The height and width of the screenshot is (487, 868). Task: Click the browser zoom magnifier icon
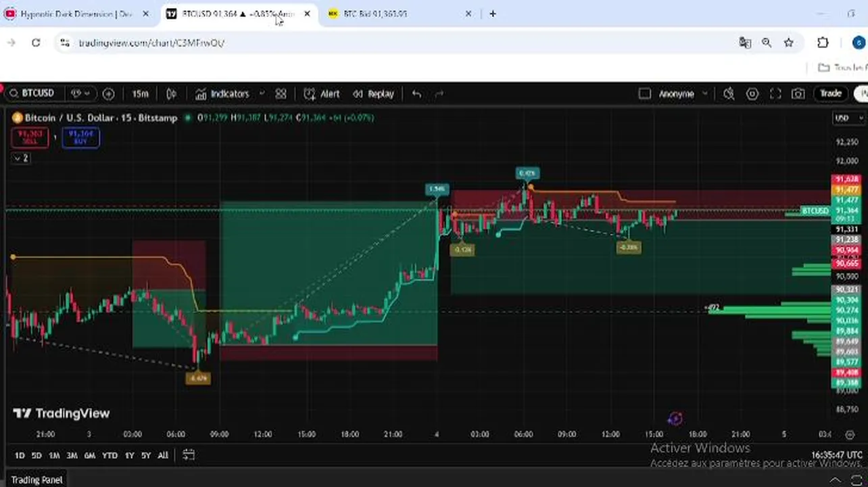click(x=767, y=43)
